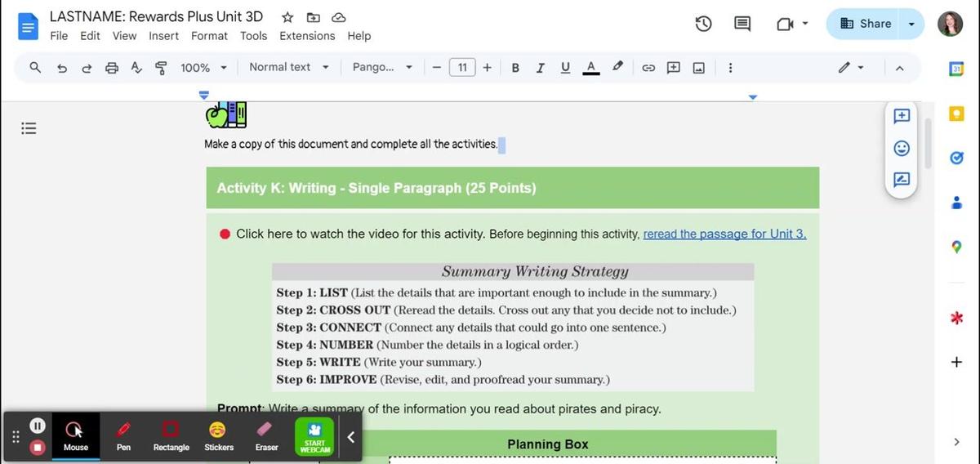Open the toolbar more options menu
980x464 pixels.
(730, 68)
